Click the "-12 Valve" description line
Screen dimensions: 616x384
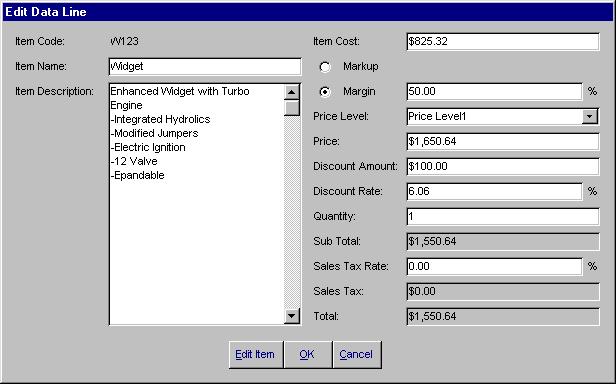pyautogui.click(x=134, y=161)
